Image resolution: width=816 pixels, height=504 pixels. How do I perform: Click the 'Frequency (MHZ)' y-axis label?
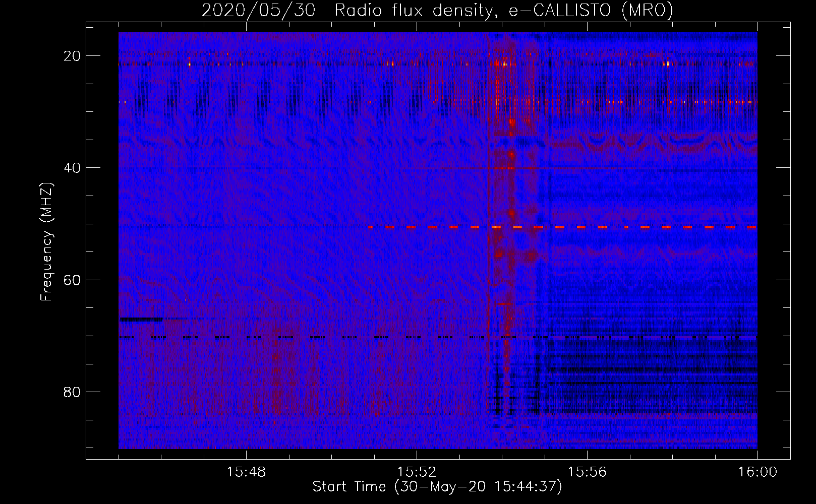click(46, 241)
